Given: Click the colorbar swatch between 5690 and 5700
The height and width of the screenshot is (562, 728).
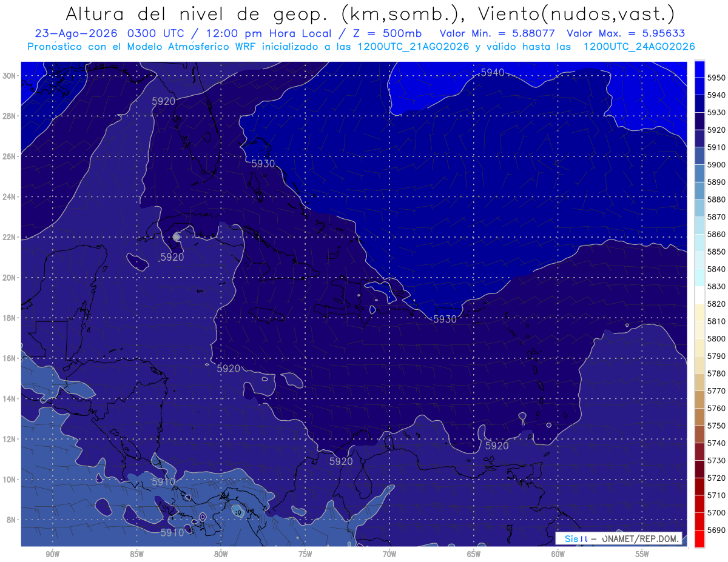Looking at the screenshot, I should point(699,521).
